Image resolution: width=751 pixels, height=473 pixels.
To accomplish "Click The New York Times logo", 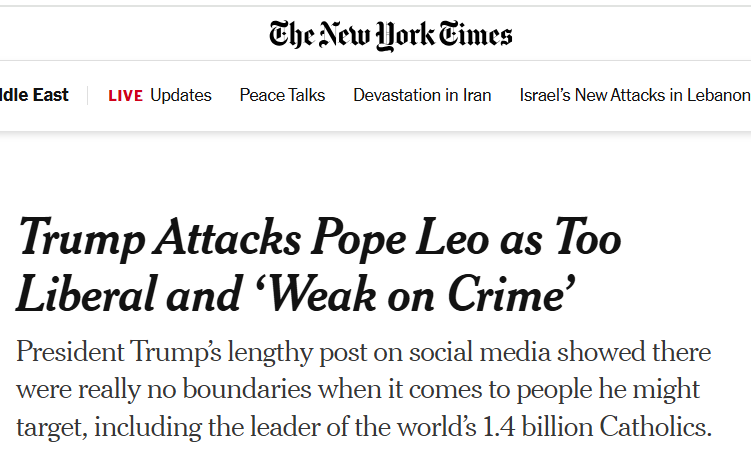I will click(x=390, y=36).
